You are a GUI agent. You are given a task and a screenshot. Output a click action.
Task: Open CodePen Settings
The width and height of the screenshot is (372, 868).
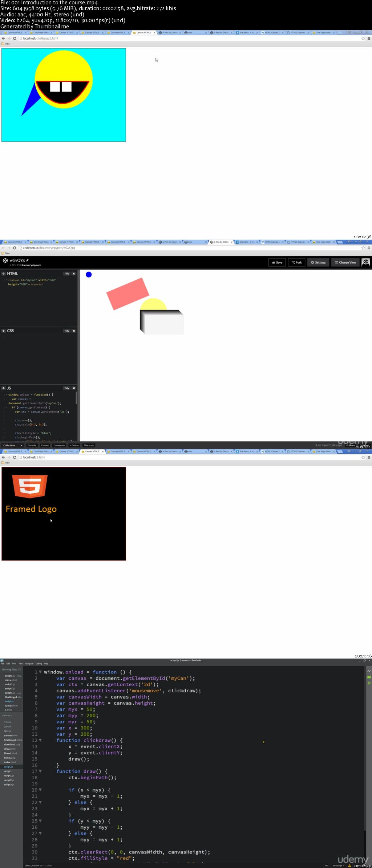(318, 262)
